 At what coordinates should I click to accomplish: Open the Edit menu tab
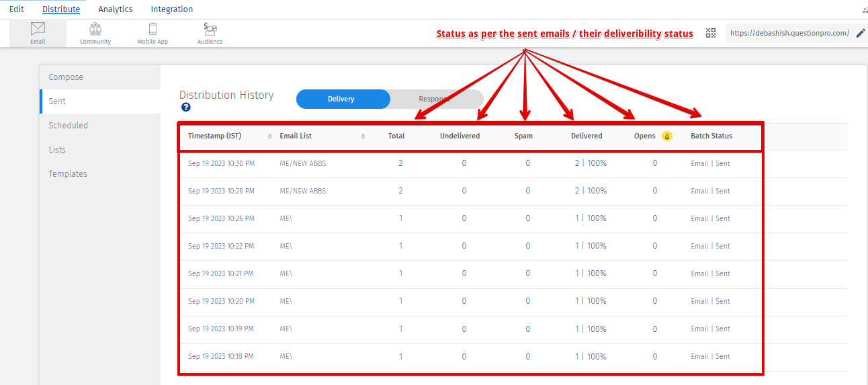pos(17,9)
